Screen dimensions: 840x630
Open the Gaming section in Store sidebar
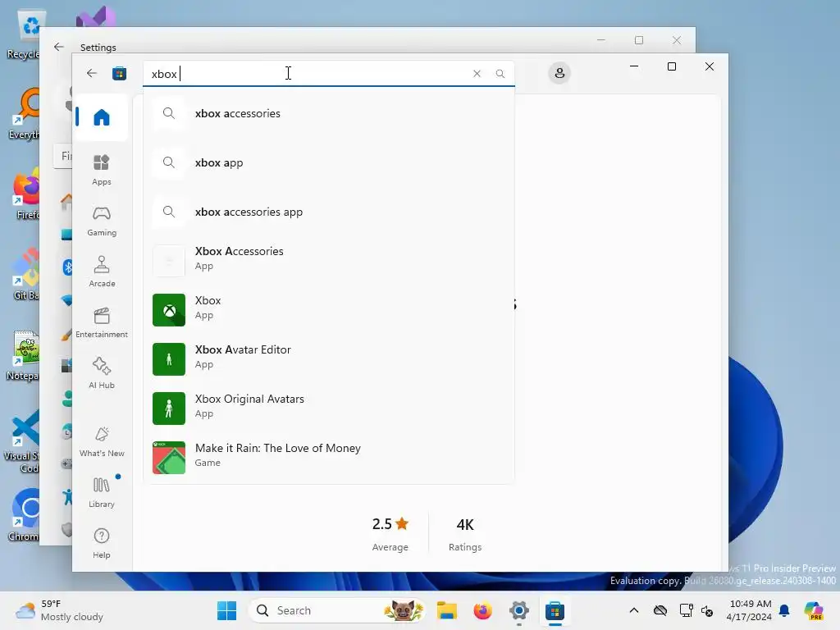101,221
